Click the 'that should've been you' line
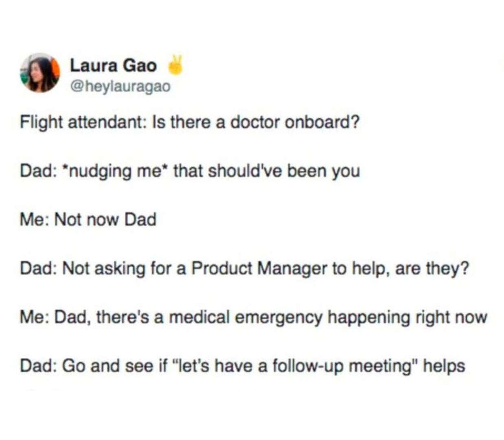504x440 pixels. [267, 171]
